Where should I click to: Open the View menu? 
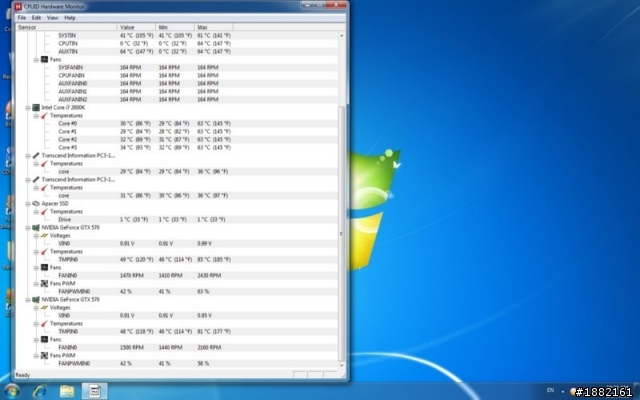52,18
